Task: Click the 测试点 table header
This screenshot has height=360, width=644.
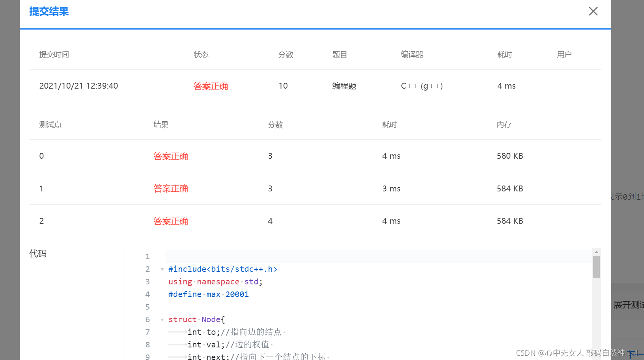Action: (50, 124)
